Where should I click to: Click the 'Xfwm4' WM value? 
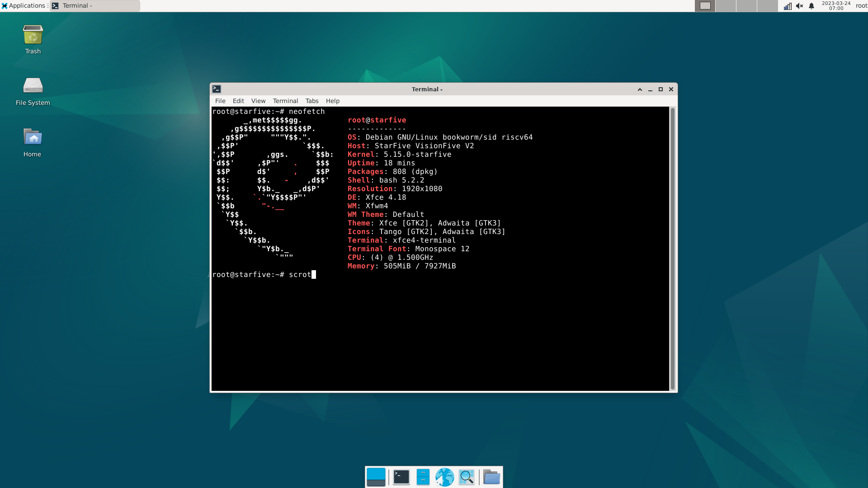tap(377, 206)
